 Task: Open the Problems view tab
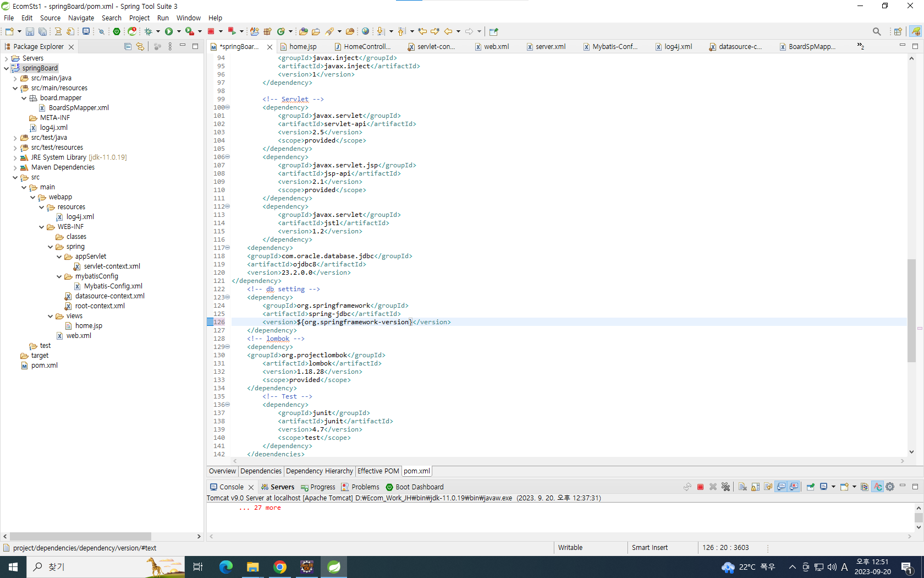(x=360, y=487)
